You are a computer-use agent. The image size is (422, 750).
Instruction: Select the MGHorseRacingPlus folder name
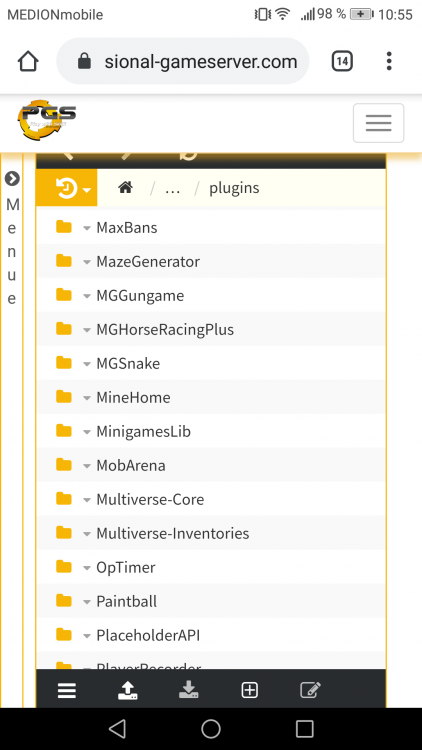165,330
